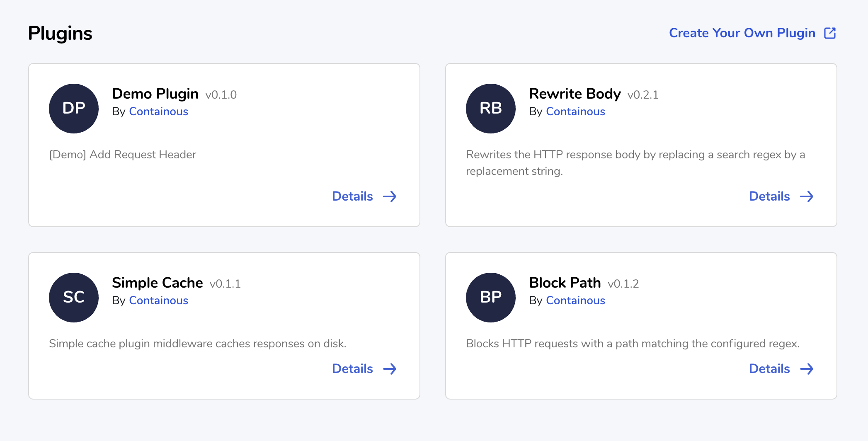Click the Containous author link under Simple Cache
Screen dimensions: 868x441
coord(158,300)
